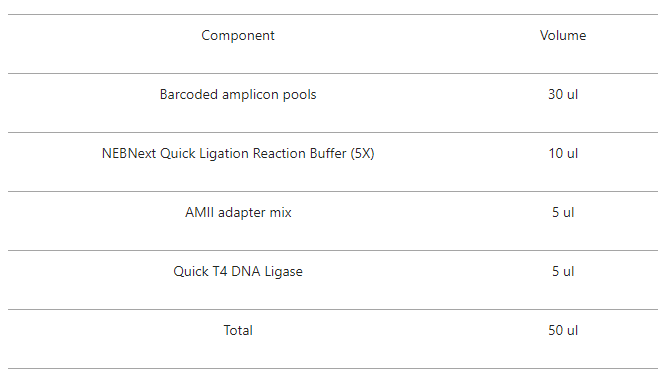The image size is (668, 379).
Task: Click the AMII adapter mix 5 ul value
Action: click(563, 212)
